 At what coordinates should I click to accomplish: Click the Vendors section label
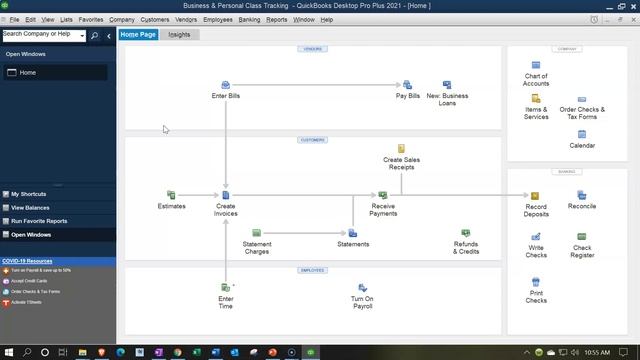312,49
